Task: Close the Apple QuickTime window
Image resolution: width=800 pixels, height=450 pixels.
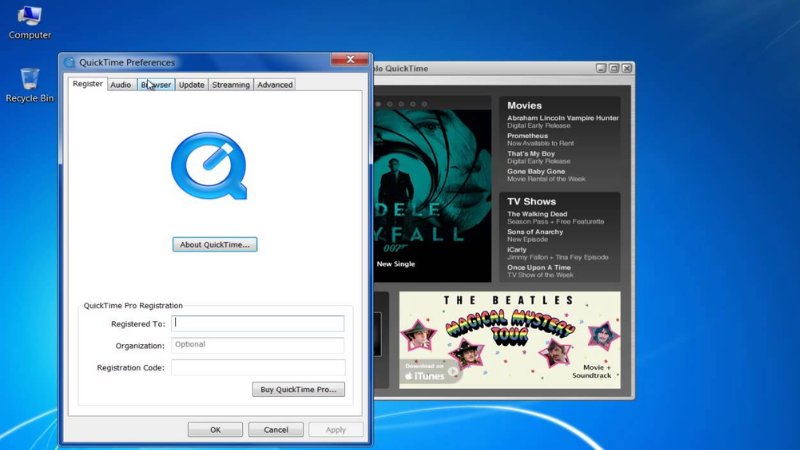Action: coord(627,68)
